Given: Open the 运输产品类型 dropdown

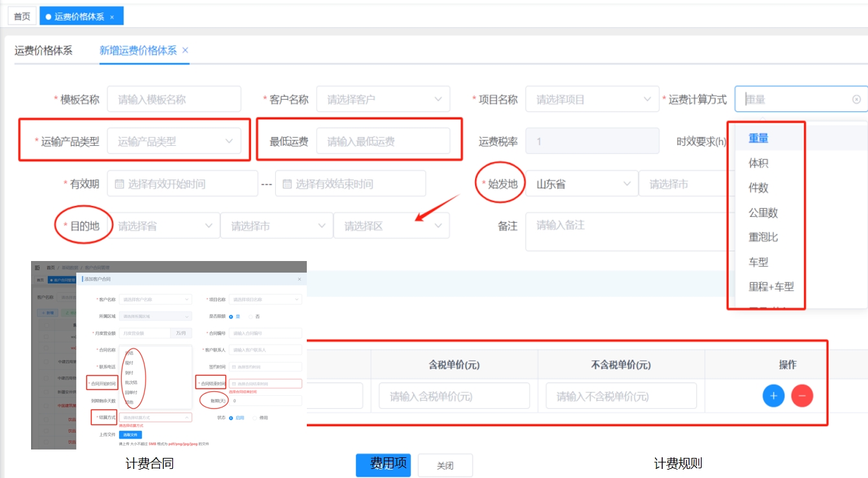Looking at the screenshot, I should [174, 141].
